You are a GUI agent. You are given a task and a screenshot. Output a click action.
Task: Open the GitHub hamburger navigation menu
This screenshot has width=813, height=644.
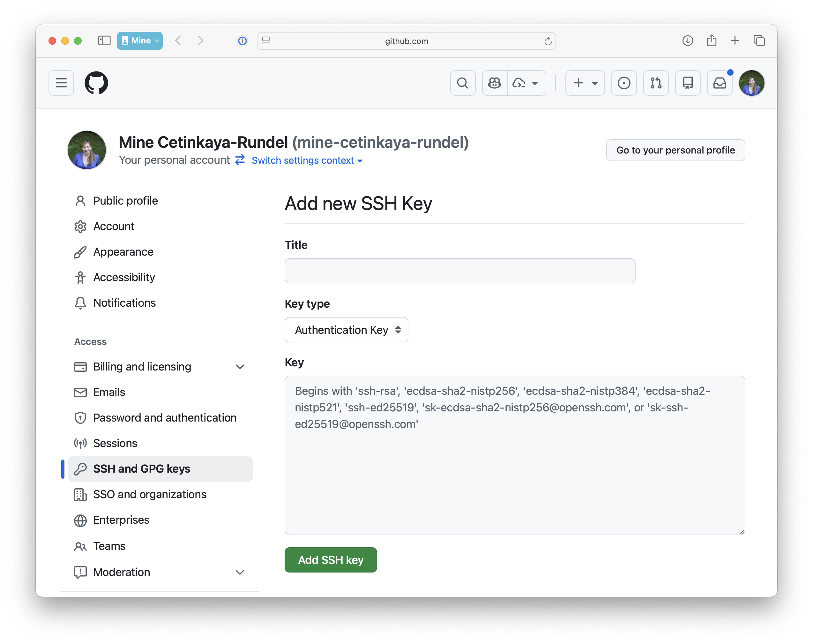coord(61,83)
